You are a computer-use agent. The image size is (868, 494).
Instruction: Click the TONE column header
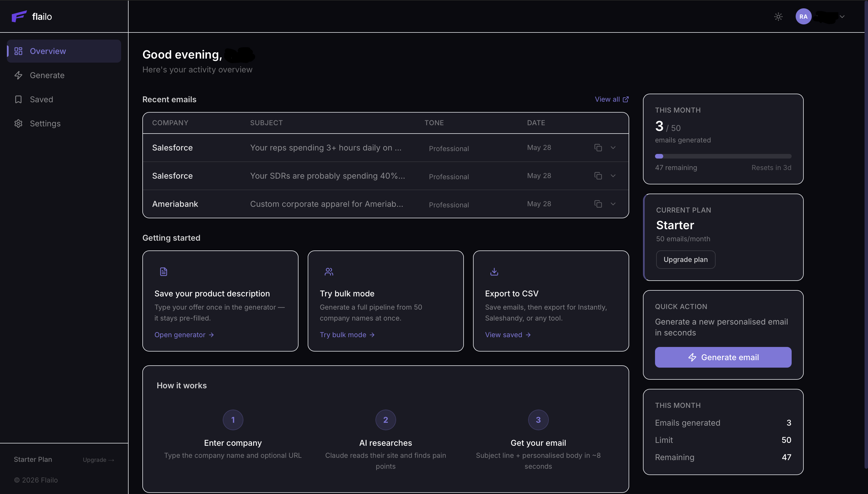(434, 123)
